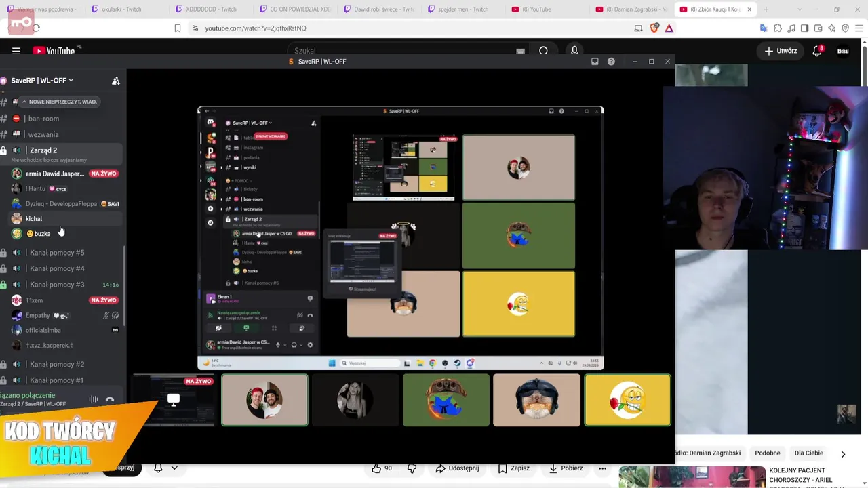Click the Utwórz create button

(781, 51)
